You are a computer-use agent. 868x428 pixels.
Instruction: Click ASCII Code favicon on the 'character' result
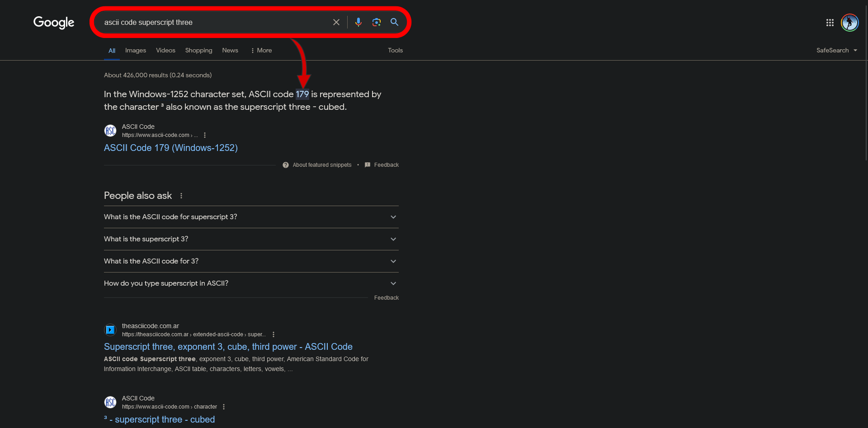(110, 402)
